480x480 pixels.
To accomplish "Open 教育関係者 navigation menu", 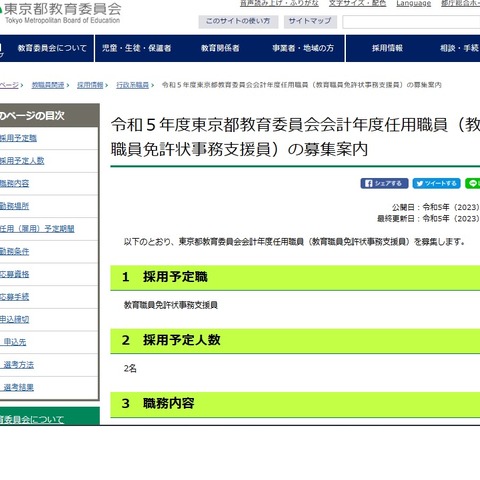I will (220, 48).
